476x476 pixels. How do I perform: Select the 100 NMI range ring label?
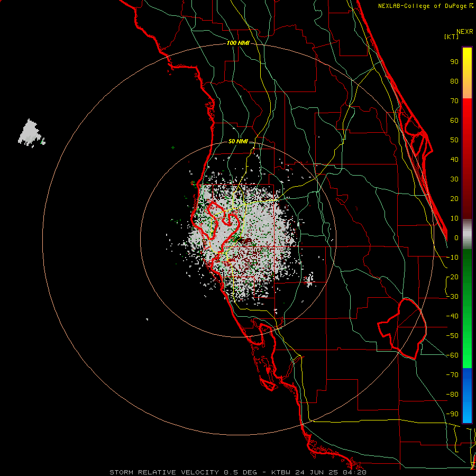[x=238, y=43]
